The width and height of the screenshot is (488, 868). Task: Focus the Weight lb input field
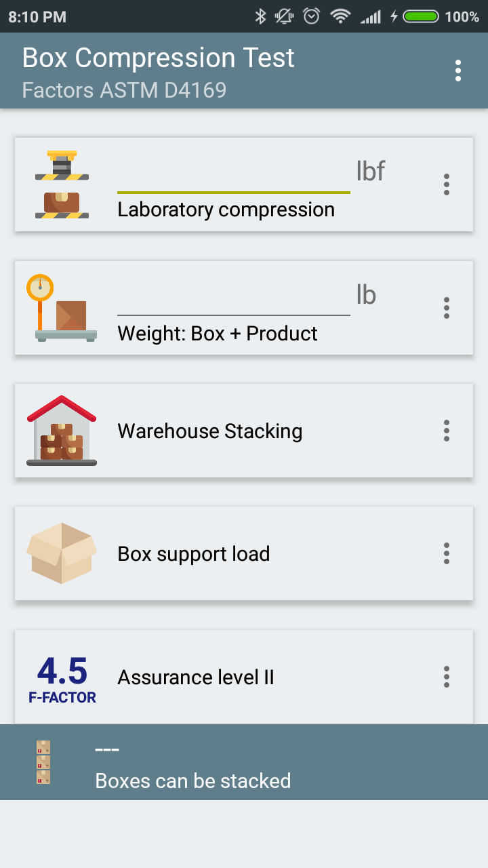tap(233, 301)
